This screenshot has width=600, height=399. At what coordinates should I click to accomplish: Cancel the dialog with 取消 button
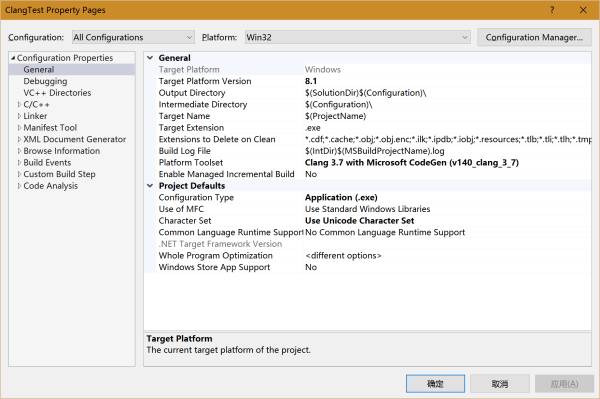(x=500, y=384)
